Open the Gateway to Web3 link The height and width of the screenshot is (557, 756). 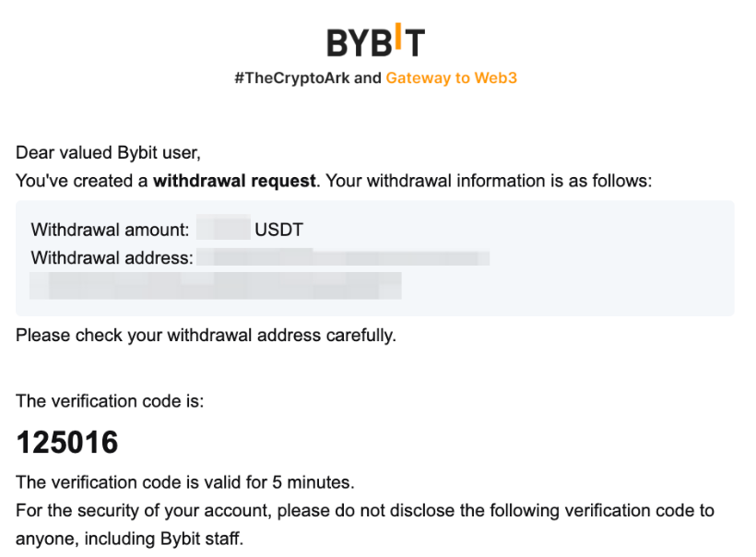click(x=451, y=78)
